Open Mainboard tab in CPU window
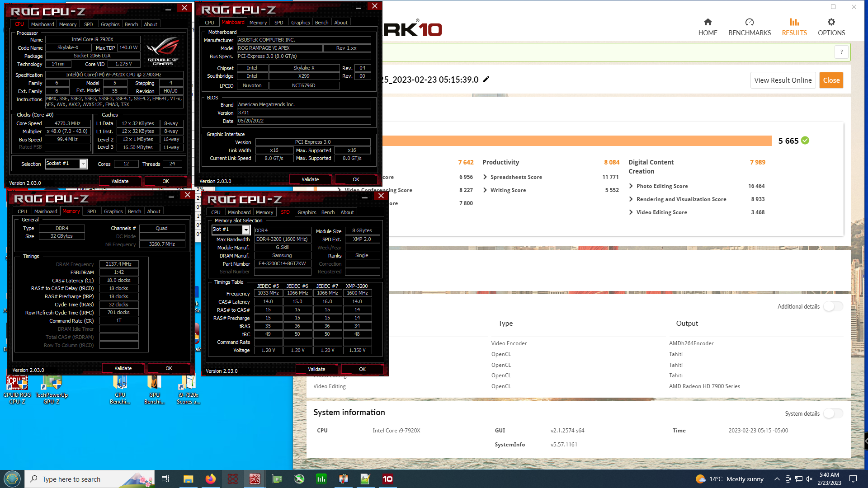868x488 pixels. pyautogui.click(x=42, y=24)
